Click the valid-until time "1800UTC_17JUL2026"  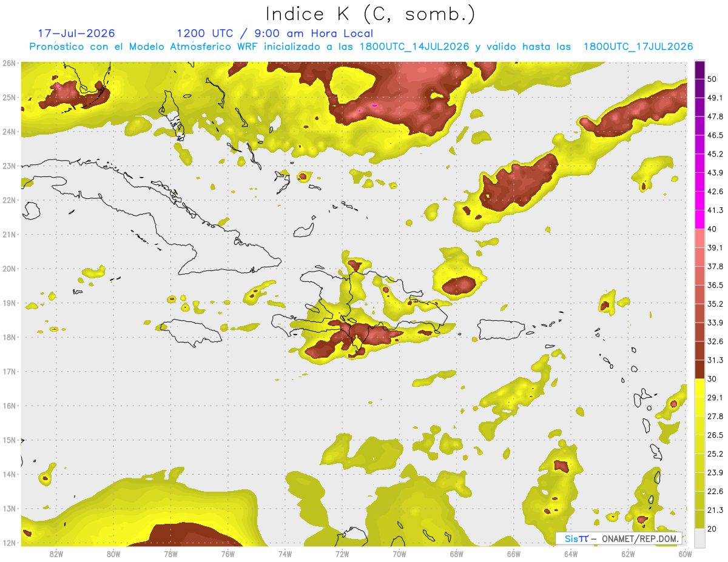click(x=638, y=47)
